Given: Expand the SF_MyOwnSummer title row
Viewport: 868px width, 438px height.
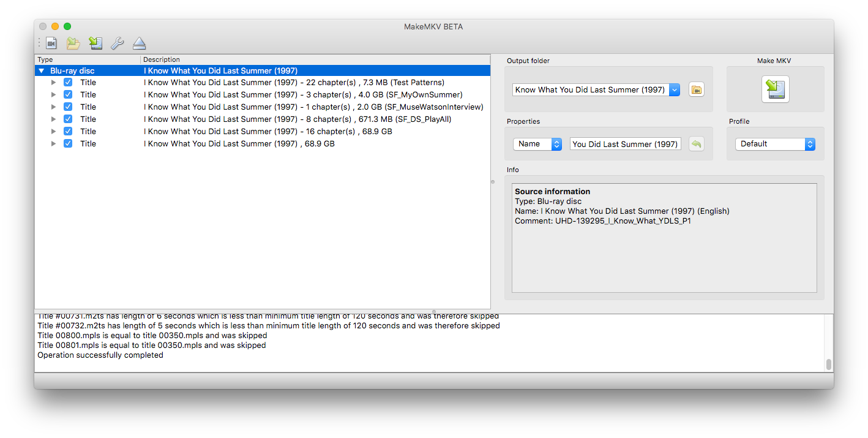Looking at the screenshot, I should (x=54, y=94).
